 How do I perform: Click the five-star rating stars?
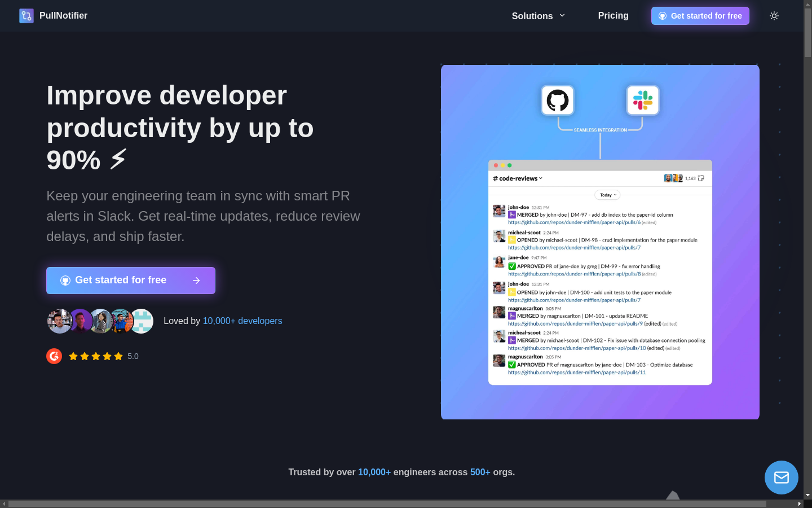[96, 356]
